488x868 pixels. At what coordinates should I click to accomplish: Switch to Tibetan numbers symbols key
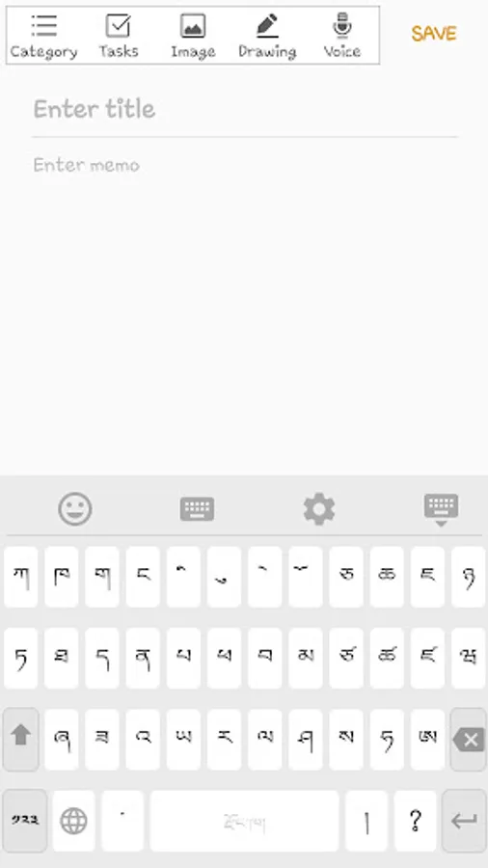tap(25, 821)
